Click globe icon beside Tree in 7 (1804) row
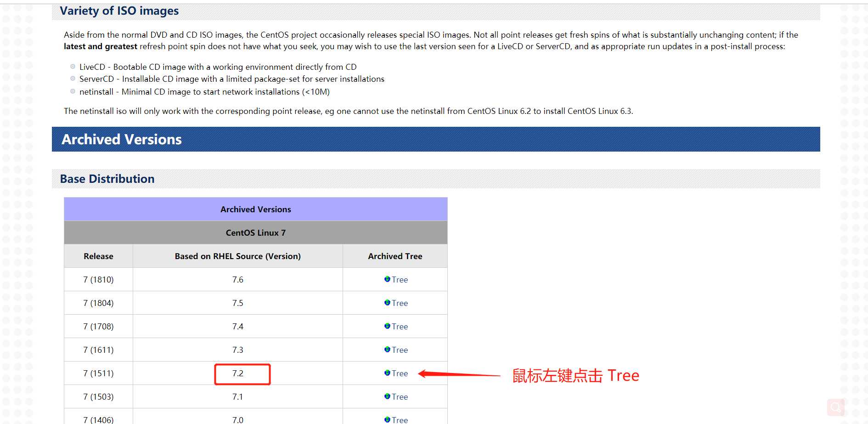Viewport: 868px width, 424px height. [x=387, y=302]
